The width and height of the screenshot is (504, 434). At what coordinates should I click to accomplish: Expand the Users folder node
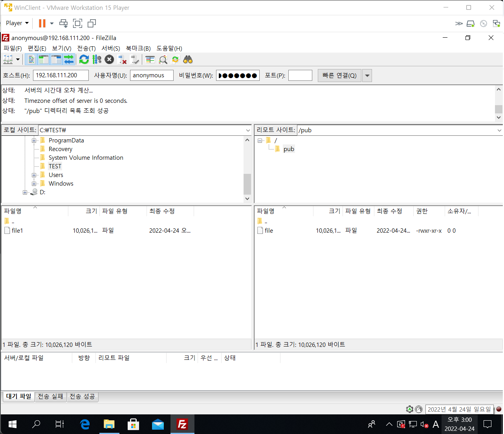click(x=34, y=175)
